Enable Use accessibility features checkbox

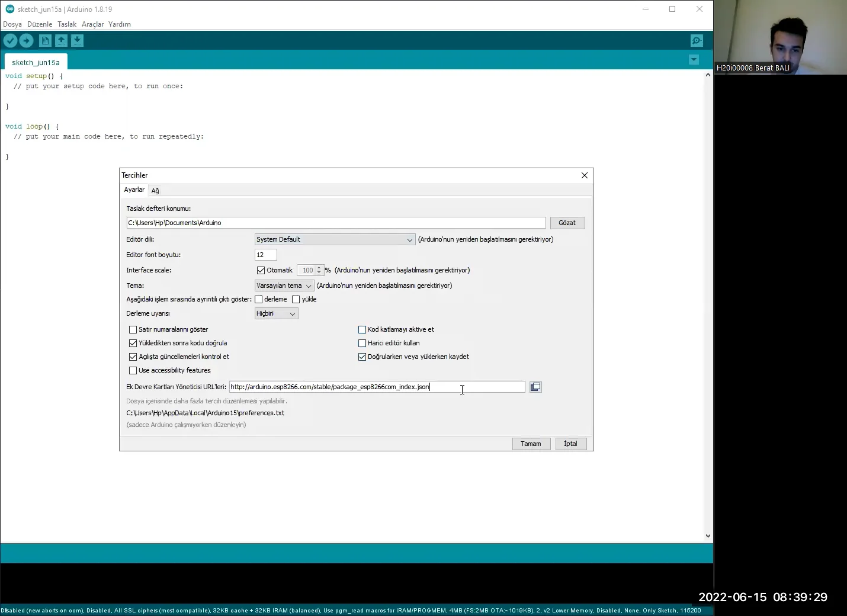tap(133, 370)
